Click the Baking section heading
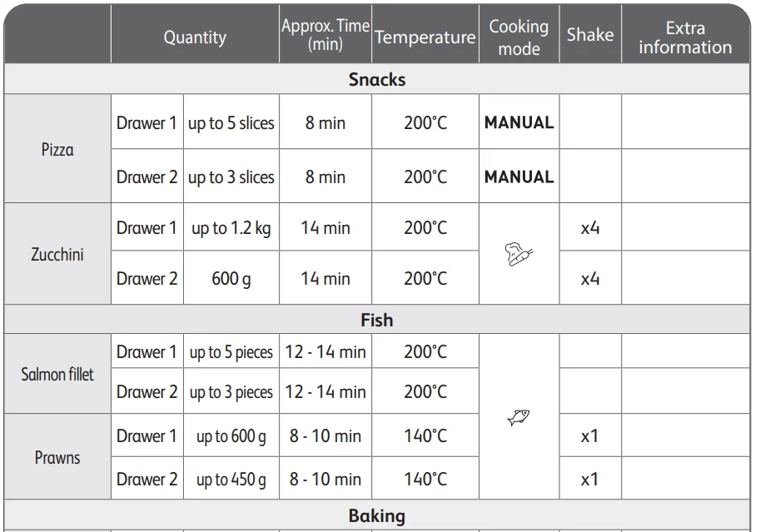 point(377,516)
